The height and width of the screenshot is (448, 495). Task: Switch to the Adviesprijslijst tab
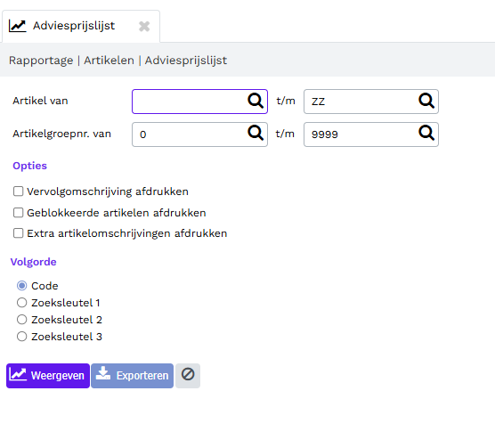click(74, 26)
